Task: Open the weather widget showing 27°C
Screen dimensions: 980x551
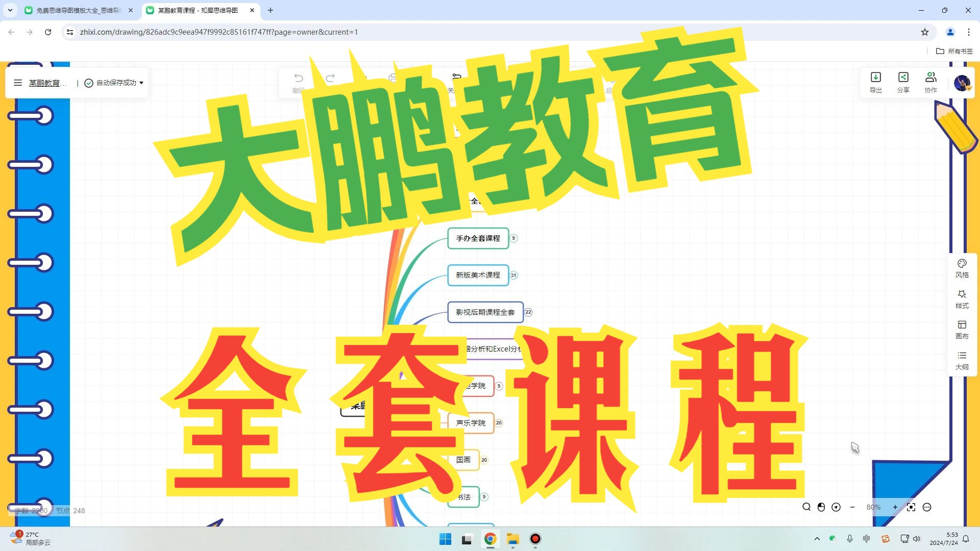Action: 31,539
